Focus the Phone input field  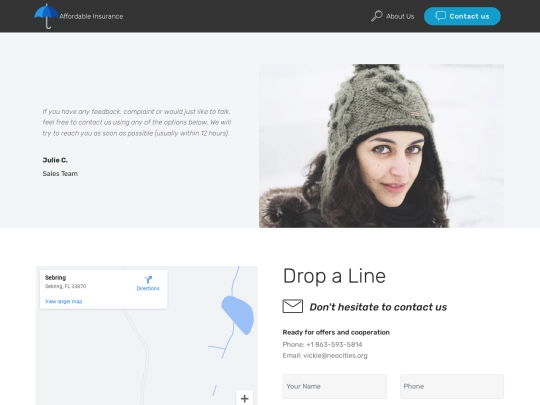coord(452,386)
